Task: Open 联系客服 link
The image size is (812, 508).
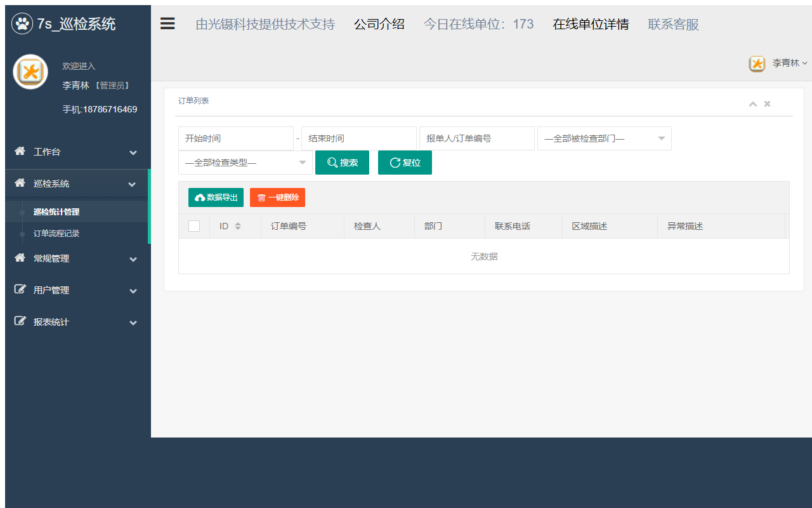Action: point(674,25)
